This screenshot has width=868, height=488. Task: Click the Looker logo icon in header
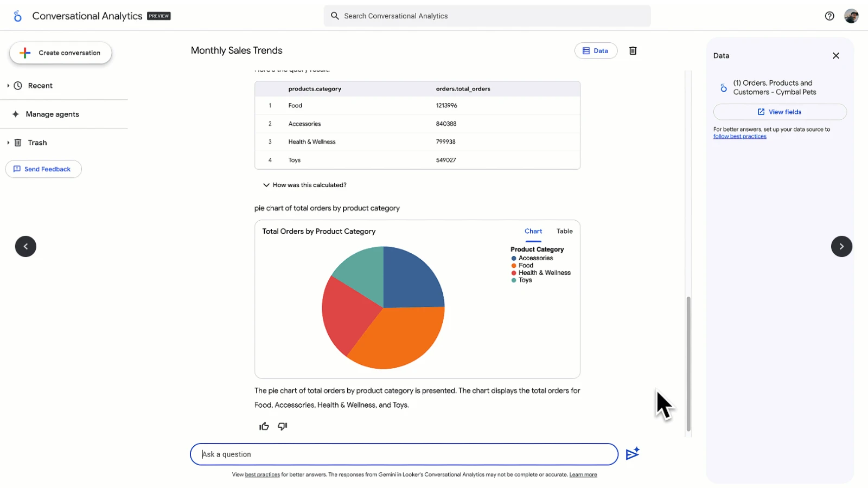tap(18, 16)
